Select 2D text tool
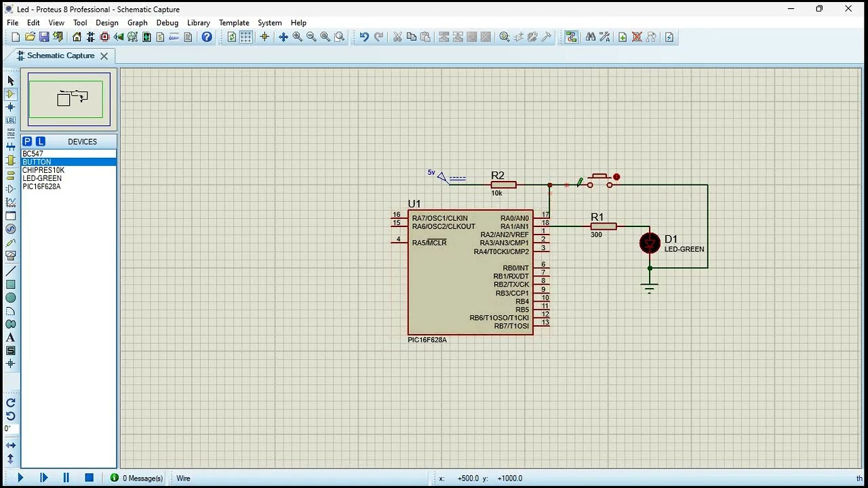This screenshot has width=868, height=488. click(11, 338)
